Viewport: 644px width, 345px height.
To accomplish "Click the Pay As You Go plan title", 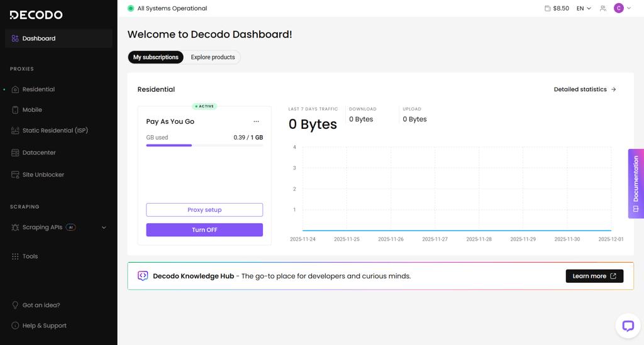I will (x=170, y=121).
